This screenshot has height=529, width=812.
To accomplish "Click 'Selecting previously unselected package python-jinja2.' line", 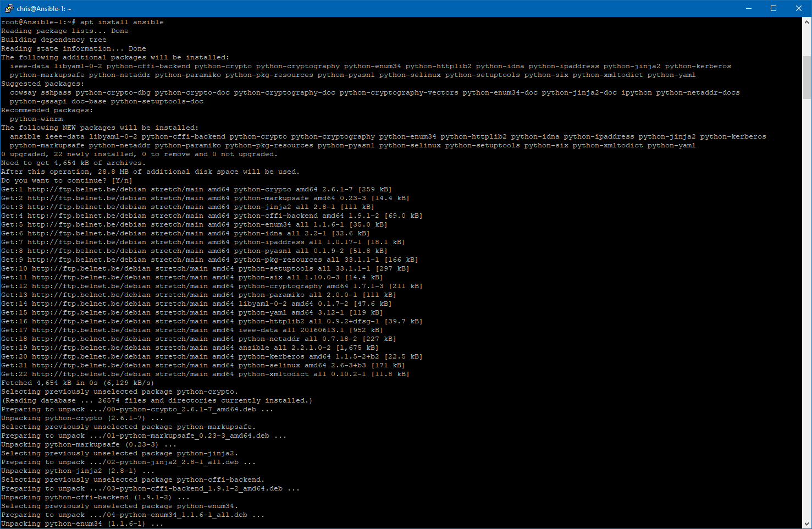I will 120,453.
